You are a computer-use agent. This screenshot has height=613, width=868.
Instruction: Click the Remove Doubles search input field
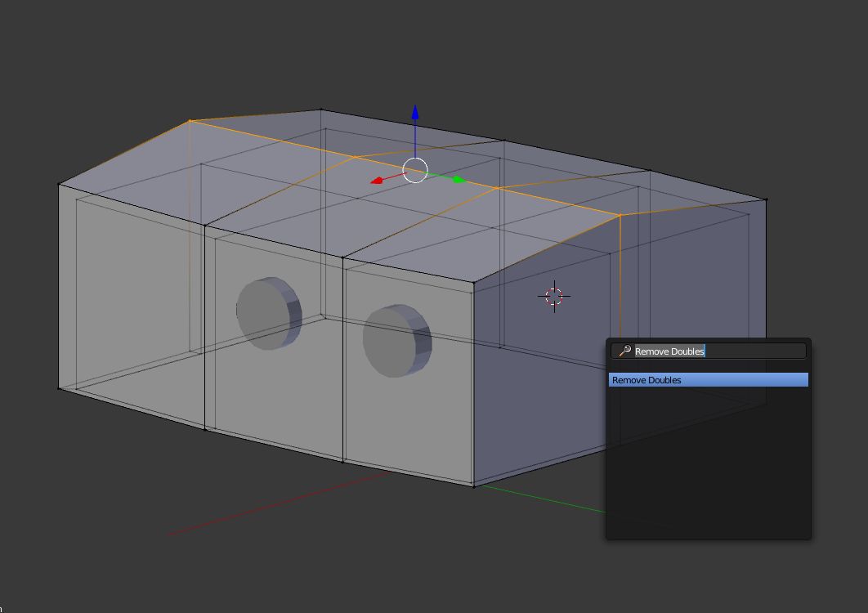[x=708, y=351]
